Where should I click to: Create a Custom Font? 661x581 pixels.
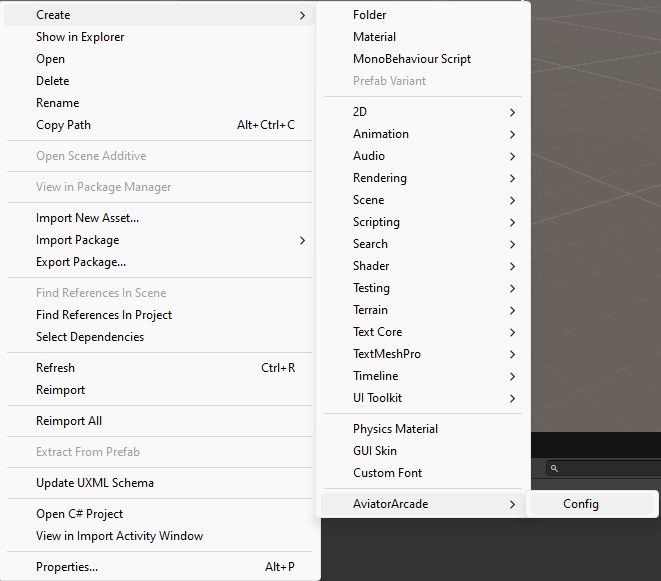pos(423,473)
